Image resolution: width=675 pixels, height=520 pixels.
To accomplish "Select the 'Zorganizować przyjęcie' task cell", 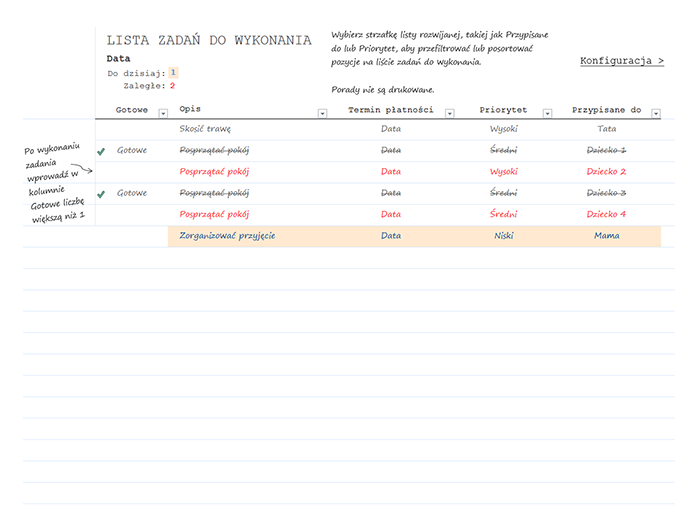I will tap(227, 235).
